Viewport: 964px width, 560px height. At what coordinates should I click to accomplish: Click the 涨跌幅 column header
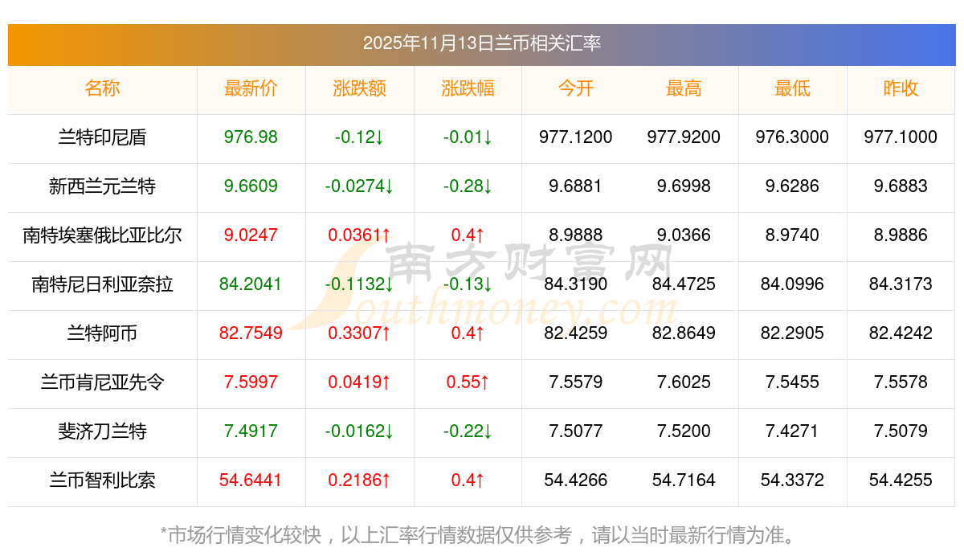(468, 89)
